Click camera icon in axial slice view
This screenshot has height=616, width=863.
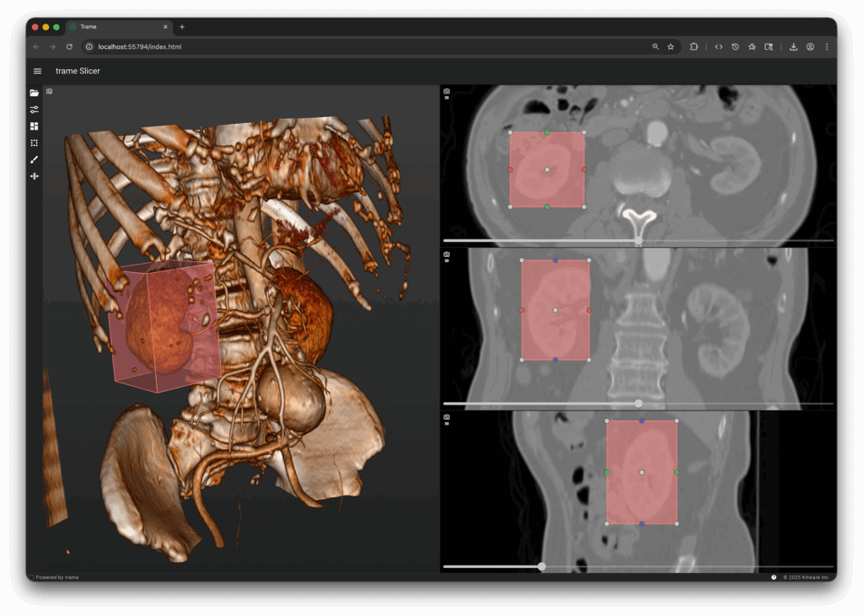(447, 91)
